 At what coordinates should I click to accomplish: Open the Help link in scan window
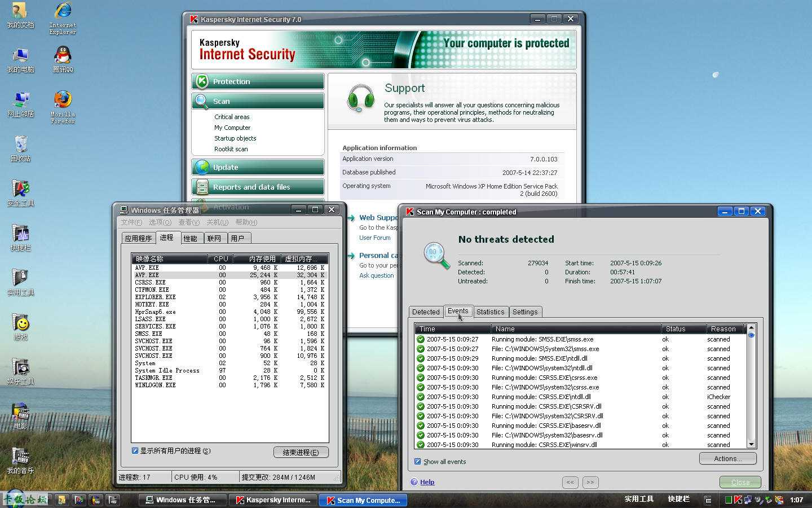(427, 482)
